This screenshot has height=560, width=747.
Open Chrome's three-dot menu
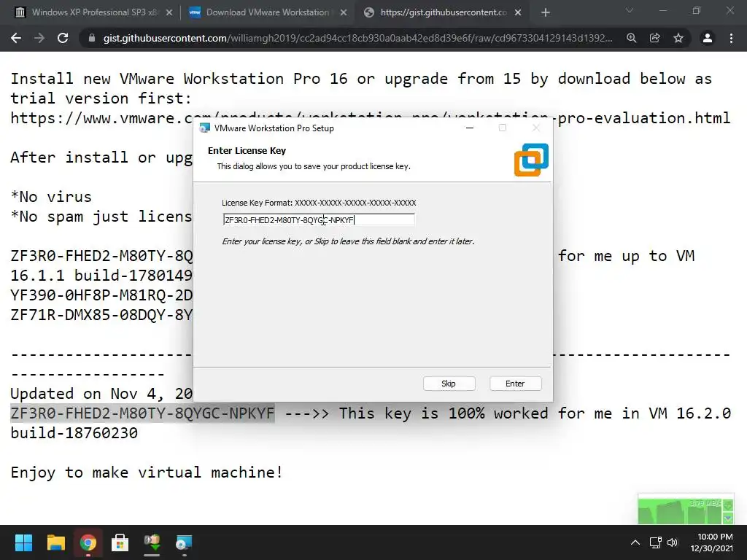point(731,38)
